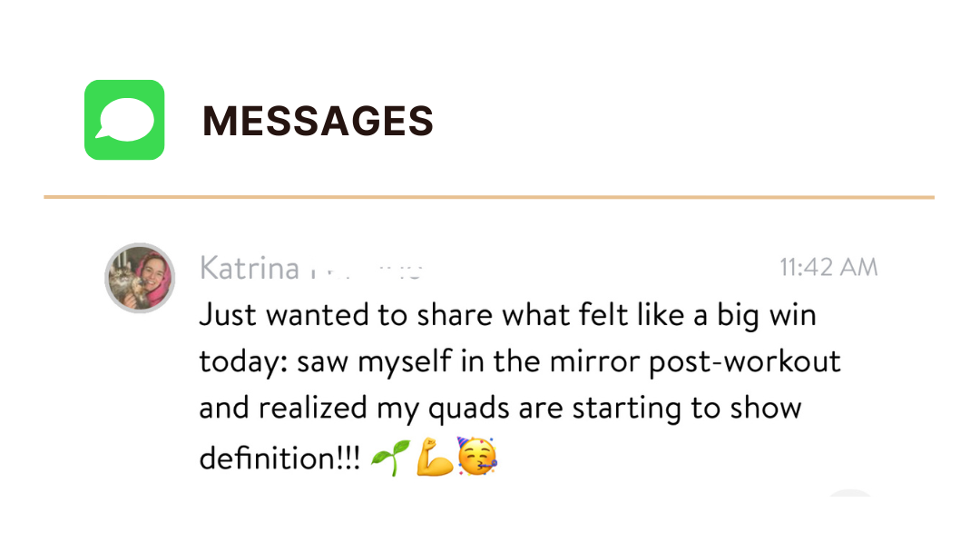Click the 11:42 AM timestamp

828,268
